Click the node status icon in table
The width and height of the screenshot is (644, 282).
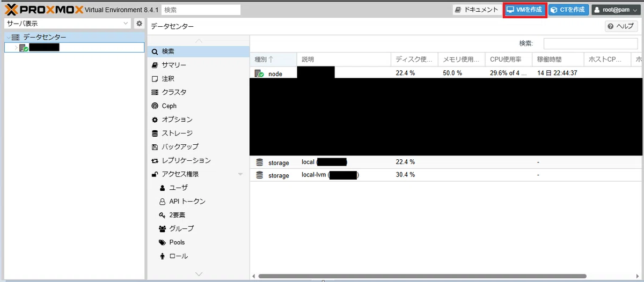(x=259, y=73)
